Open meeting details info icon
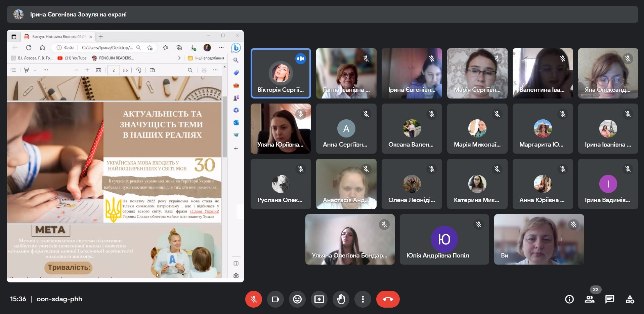The width and height of the screenshot is (644, 314). [x=569, y=299]
